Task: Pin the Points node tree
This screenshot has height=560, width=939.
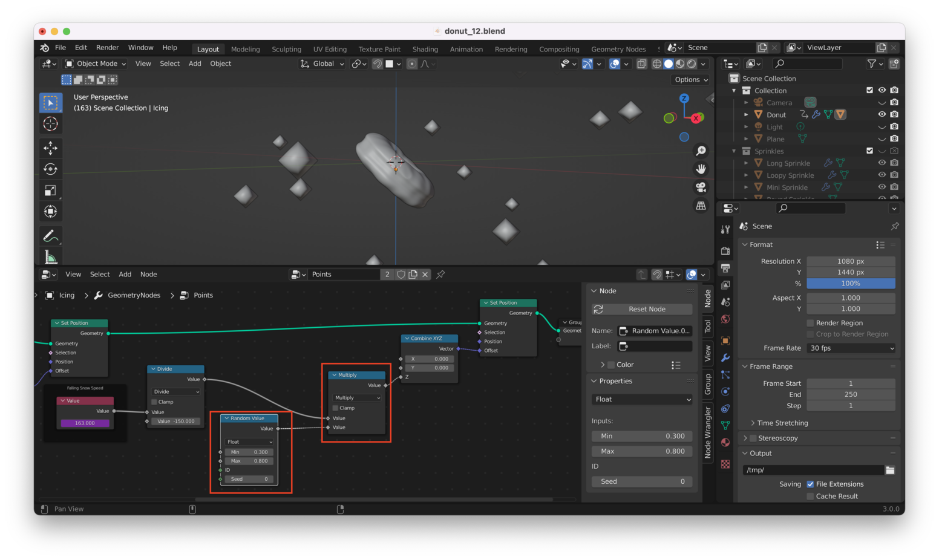Action: click(440, 275)
